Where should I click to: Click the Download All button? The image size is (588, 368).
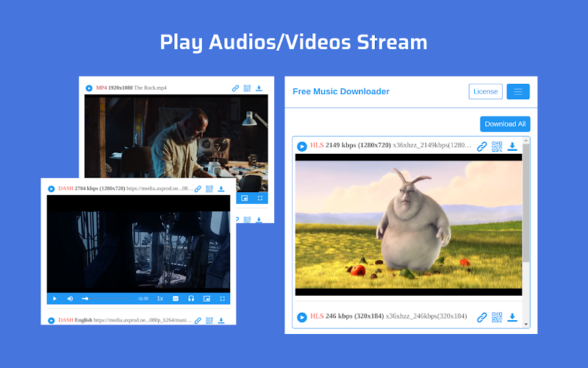pos(505,124)
